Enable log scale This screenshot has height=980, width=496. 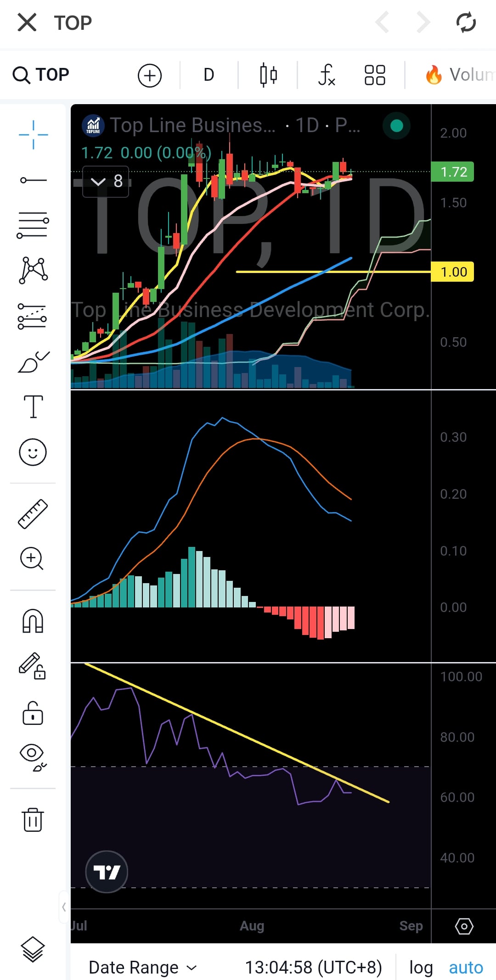421,967
